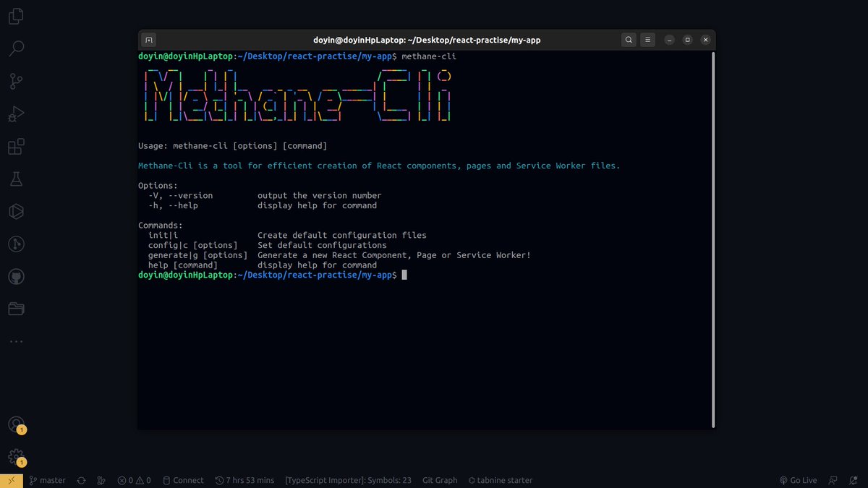Click the terminal vertical scrollbar
The height and width of the screenshot is (488, 868).
[713, 239]
